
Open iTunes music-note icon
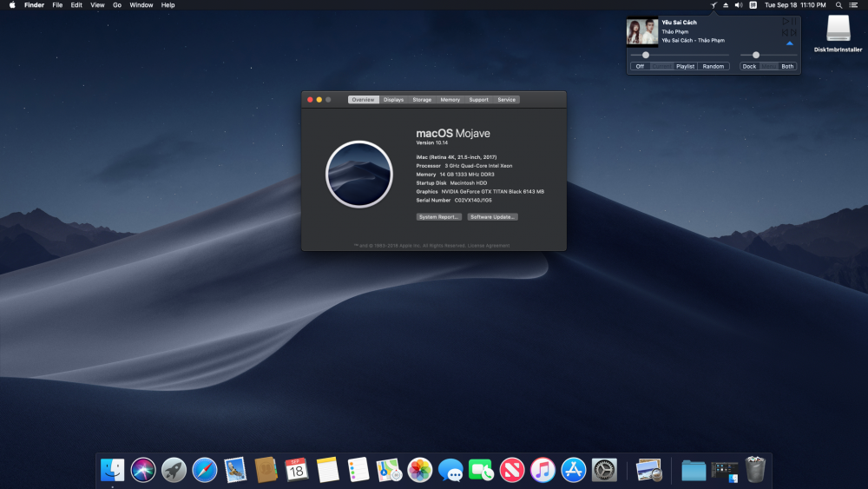point(542,471)
